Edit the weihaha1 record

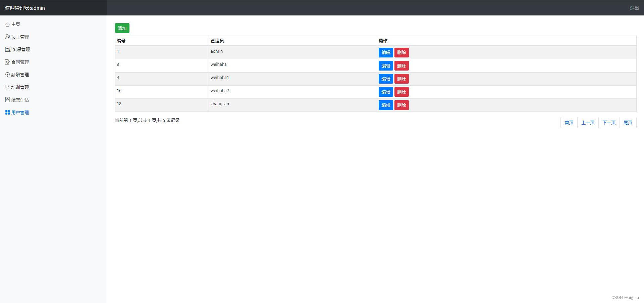(x=386, y=79)
